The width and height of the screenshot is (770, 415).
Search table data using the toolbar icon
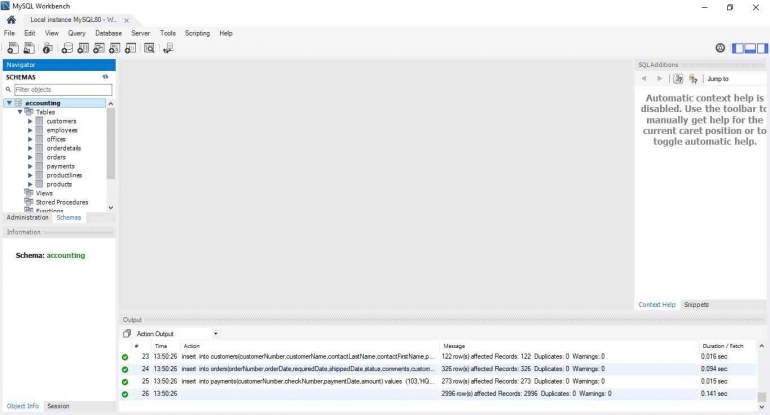[149, 48]
